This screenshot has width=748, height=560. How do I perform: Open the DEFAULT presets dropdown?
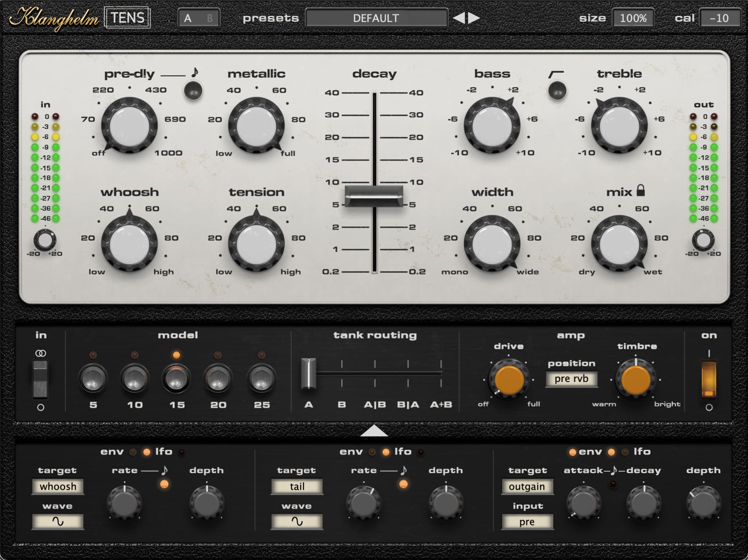376,18
